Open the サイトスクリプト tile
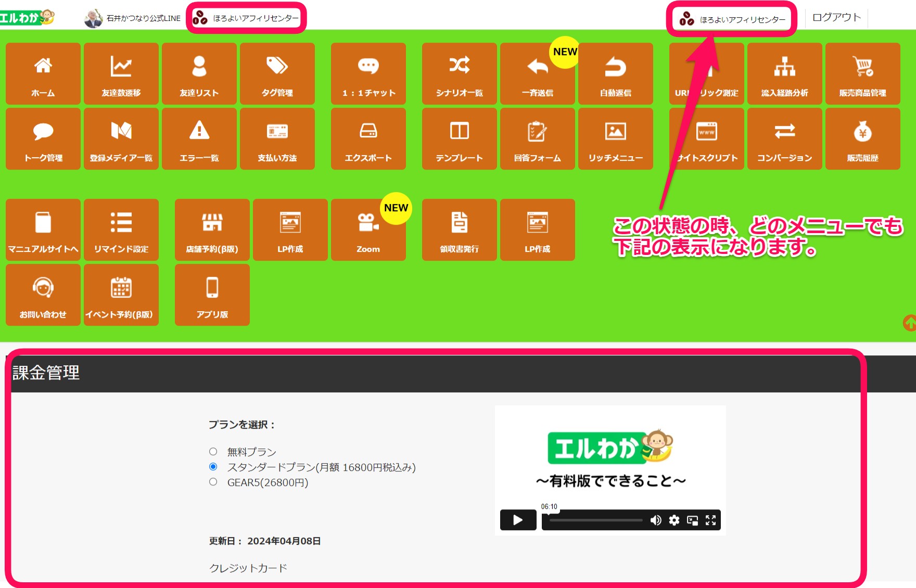 point(707,139)
